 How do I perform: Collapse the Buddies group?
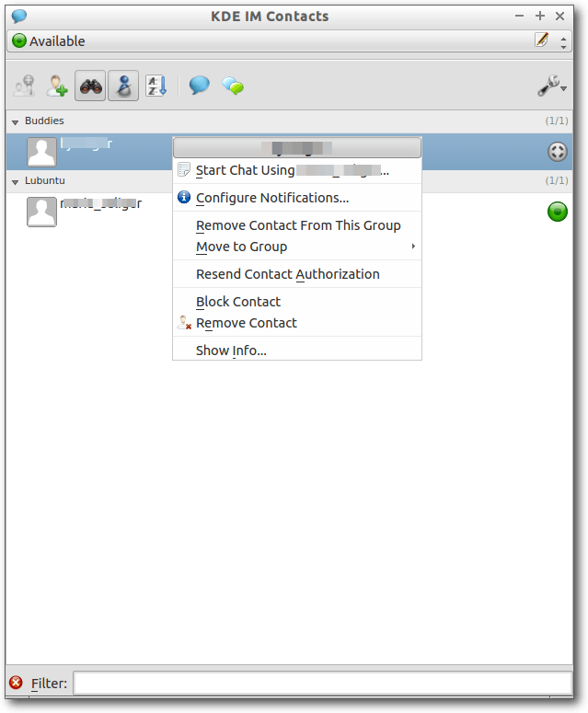point(16,121)
